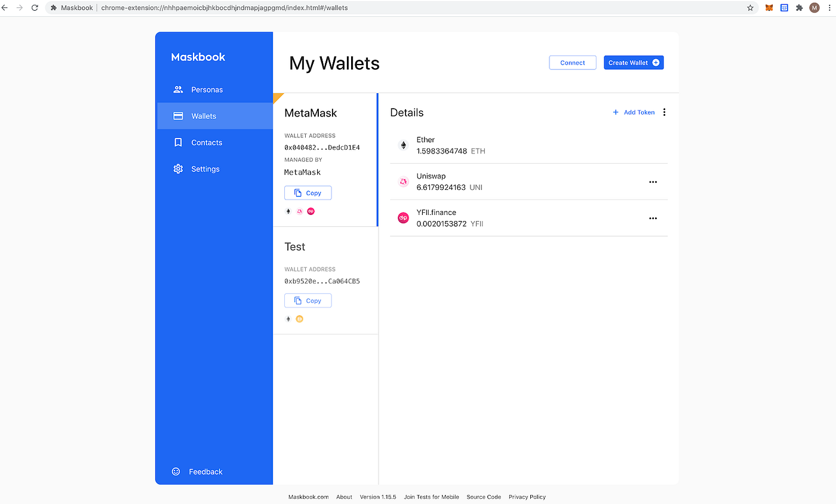Click the Create Wallet button
The image size is (836, 504).
coord(634,63)
